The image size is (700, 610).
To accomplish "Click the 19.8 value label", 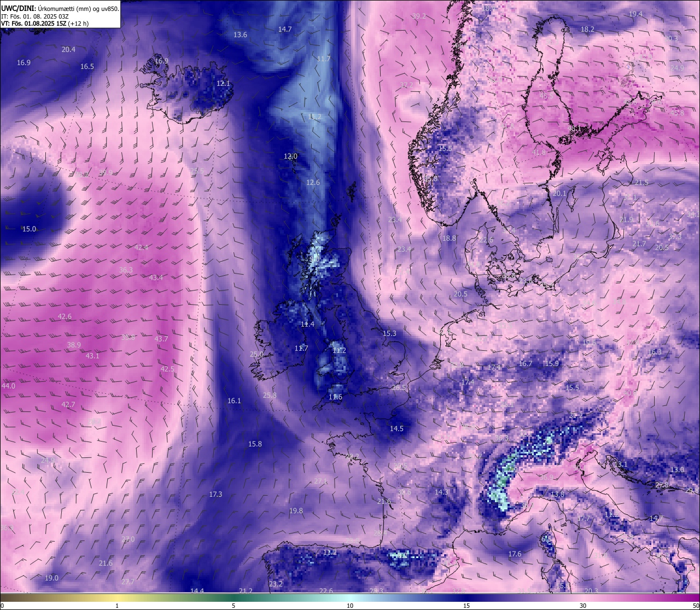I will [x=296, y=510].
